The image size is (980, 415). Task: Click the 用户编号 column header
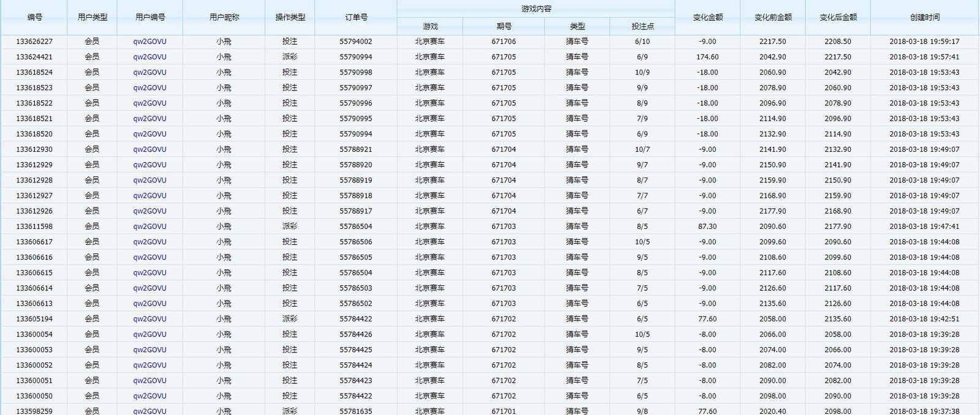click(150, 17)
